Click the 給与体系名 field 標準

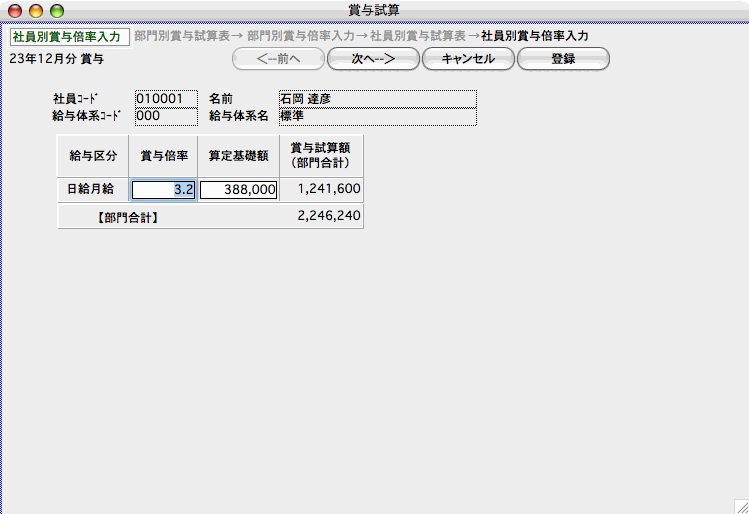(377, 116)
